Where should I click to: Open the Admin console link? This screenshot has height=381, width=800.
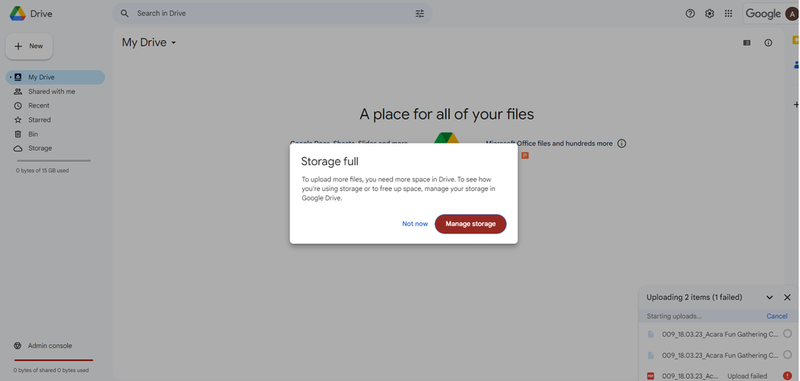pos(50,346)
